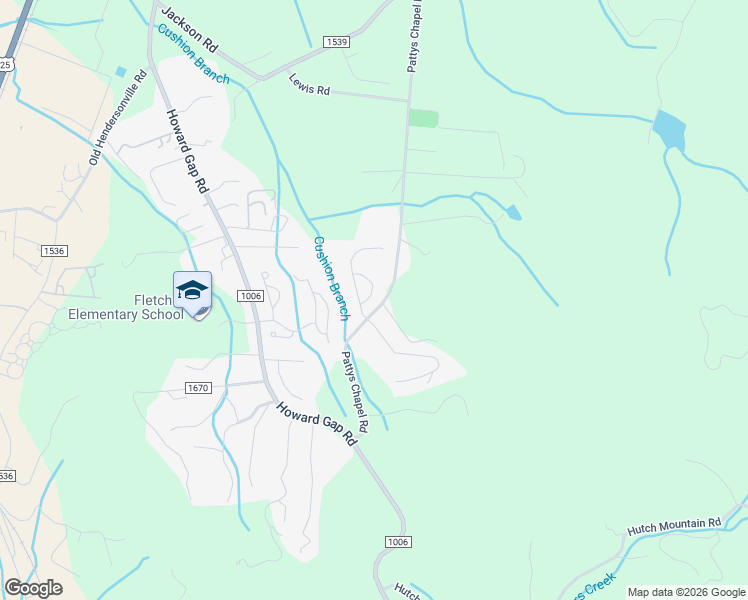Open the Google logo link
Screen dimensions: 748x600
tap(33, 588)
